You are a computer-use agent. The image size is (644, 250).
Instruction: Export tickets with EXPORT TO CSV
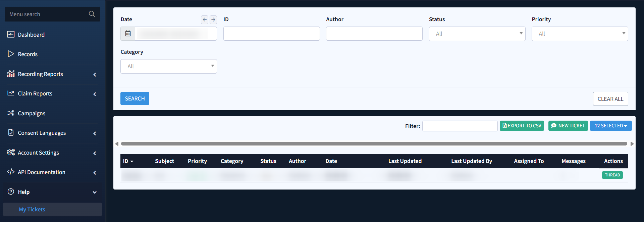[522, 126]
